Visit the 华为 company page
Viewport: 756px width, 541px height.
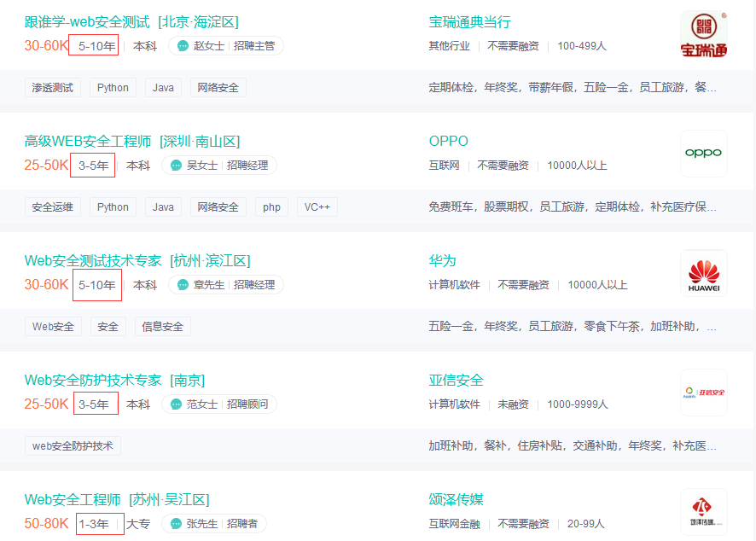pos(442,261)
